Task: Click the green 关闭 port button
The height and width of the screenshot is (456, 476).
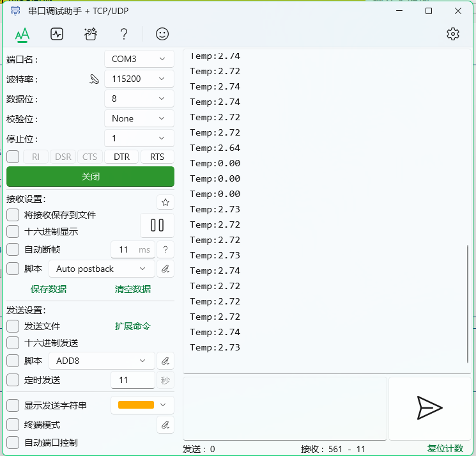Action: coord(90,177)
